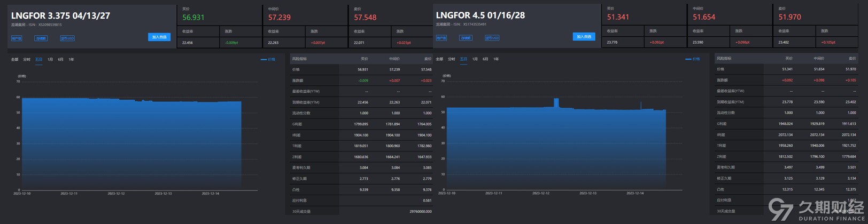
Task: Click 应计利息 value 0.581
Action: (427, 201)
